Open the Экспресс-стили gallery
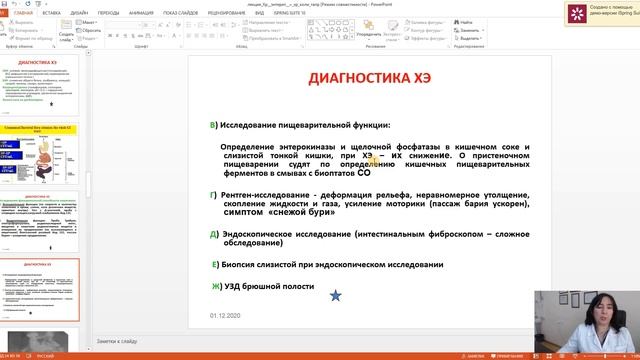Screen dimensions: 640x360 (x=392, y=31)
